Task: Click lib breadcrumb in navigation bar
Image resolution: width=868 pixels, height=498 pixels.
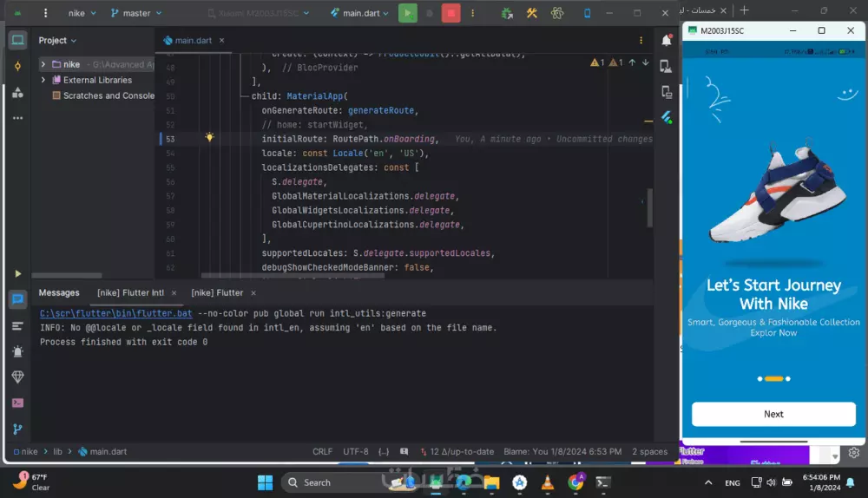Action: tap(57, 451)
